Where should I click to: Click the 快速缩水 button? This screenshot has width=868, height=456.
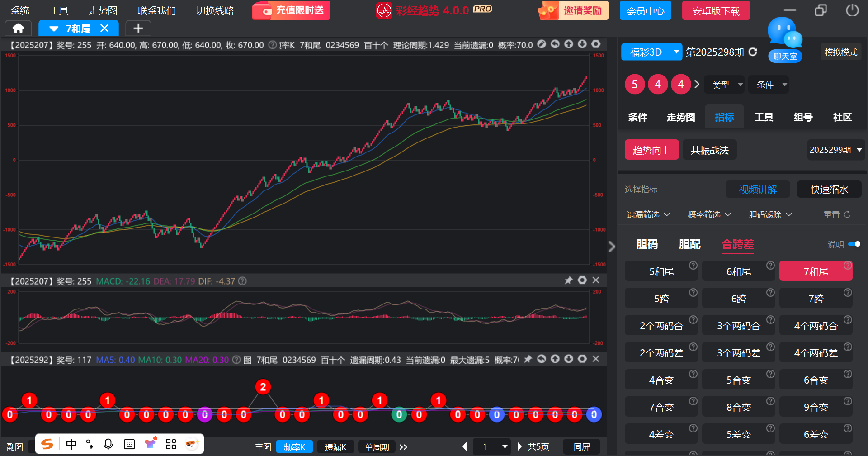[829, 190]
